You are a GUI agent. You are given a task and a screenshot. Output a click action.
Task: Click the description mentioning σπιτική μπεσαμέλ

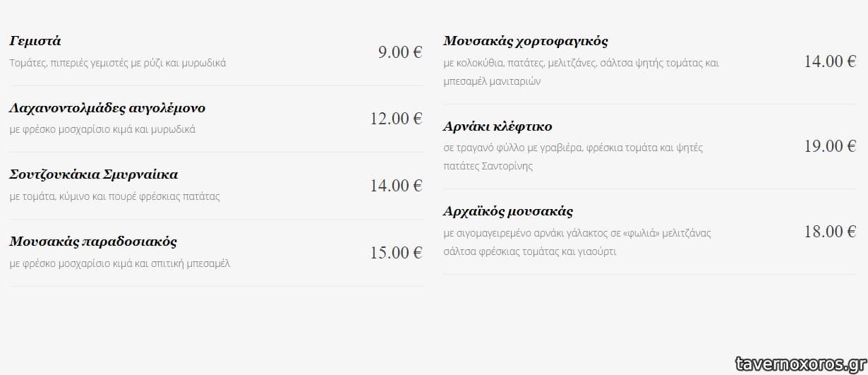[x=120, y=263]
